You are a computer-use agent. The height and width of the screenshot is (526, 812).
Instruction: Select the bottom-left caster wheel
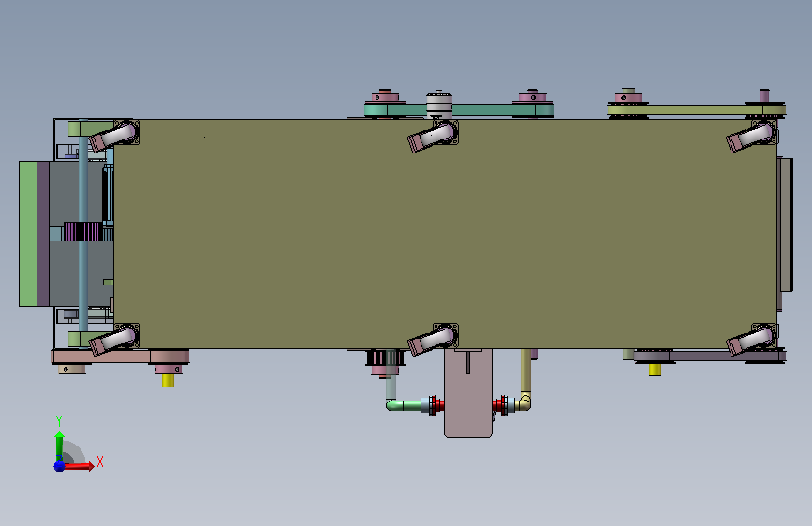[113, 340]
